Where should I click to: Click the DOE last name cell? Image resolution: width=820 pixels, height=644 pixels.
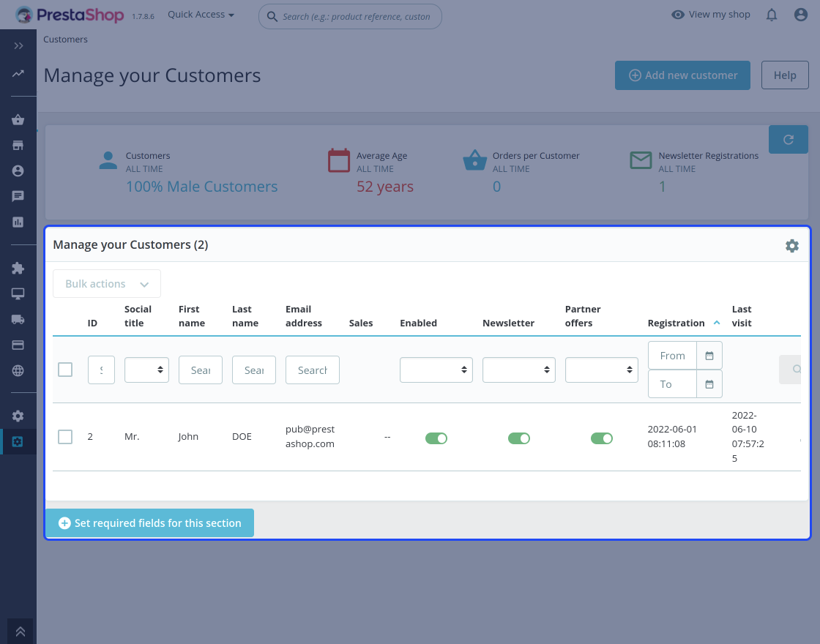click(x=242, y=436)
